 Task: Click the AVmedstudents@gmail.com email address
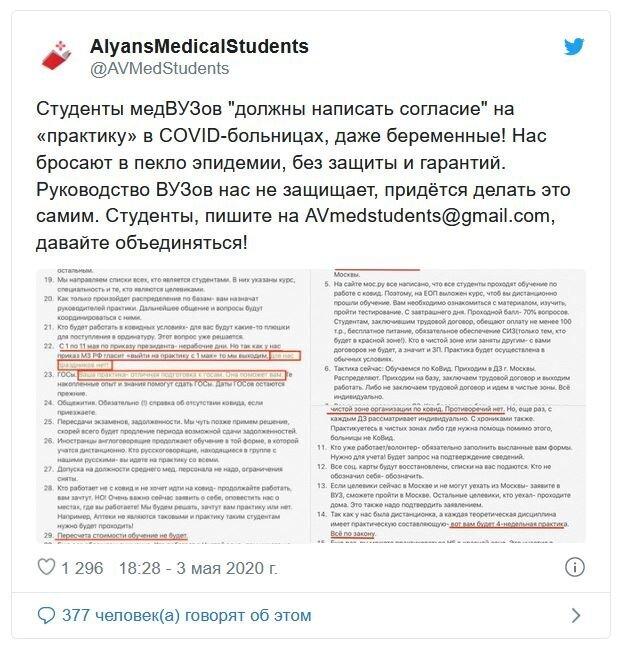[x=427, y=216]
